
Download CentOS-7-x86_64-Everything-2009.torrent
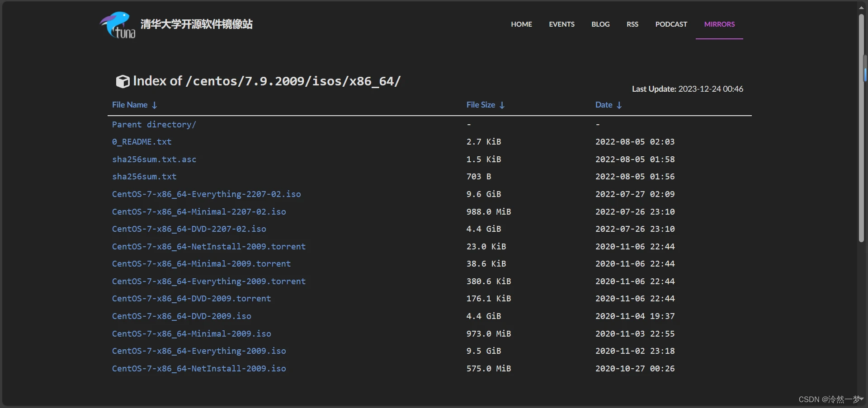point(209,281)
